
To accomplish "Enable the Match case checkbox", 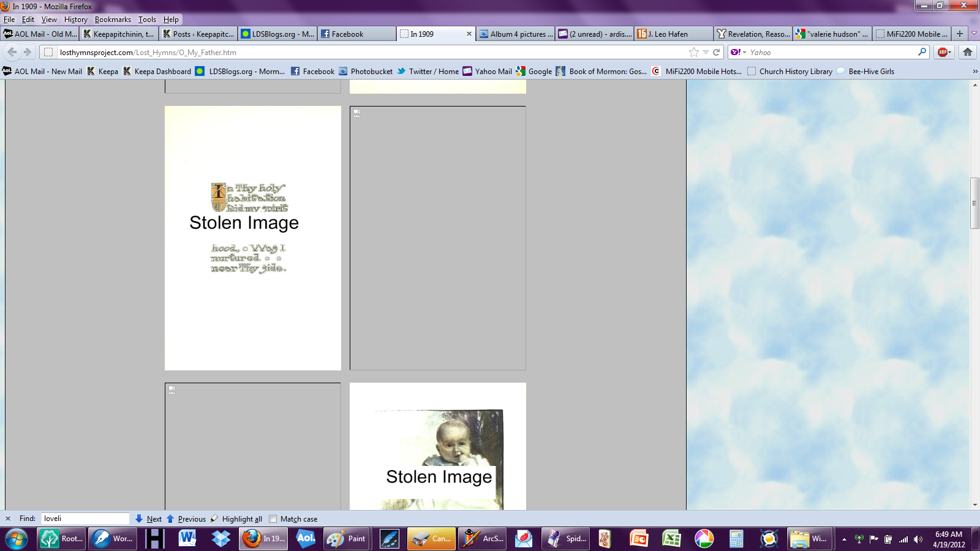I will pos(273,519).
